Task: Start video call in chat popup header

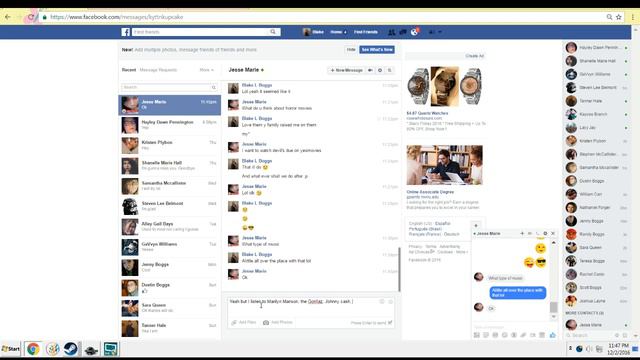Action: pyautogui.click(x=530, y=233)
